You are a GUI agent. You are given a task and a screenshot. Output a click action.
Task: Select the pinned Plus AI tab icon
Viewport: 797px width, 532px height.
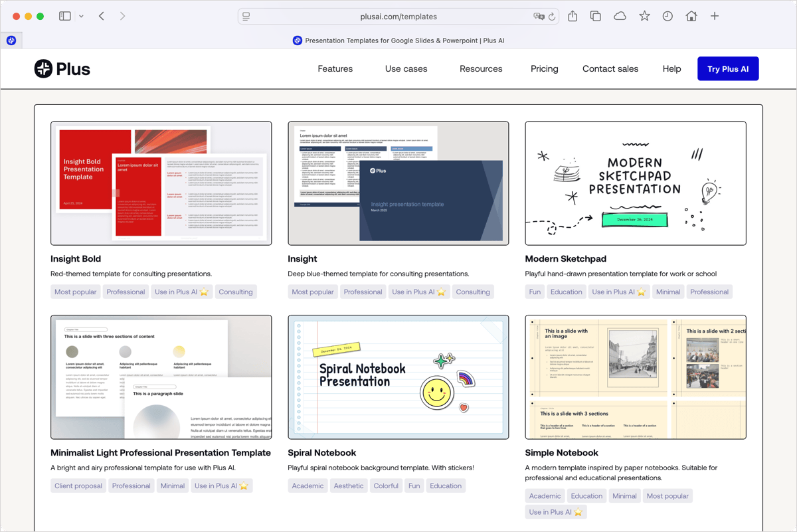(11, 41)
